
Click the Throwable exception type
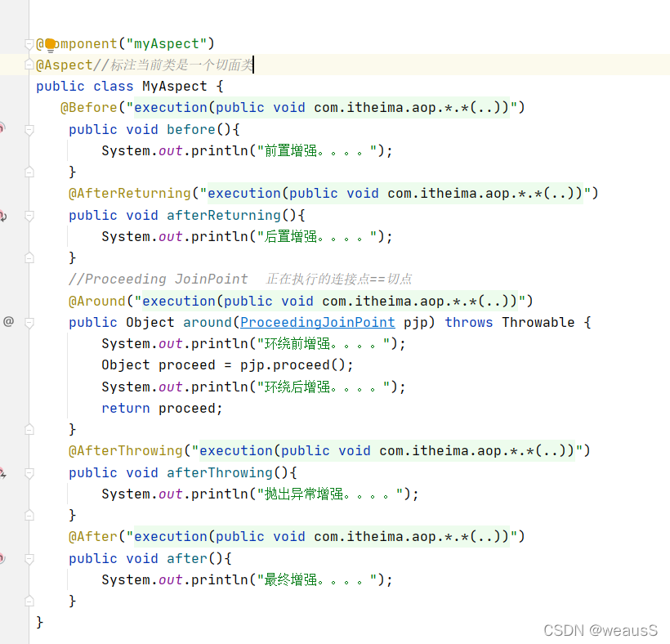point(538,323)
